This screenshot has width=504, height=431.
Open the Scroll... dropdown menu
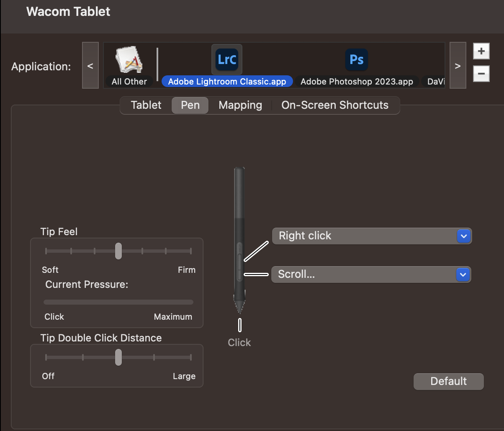371,275
